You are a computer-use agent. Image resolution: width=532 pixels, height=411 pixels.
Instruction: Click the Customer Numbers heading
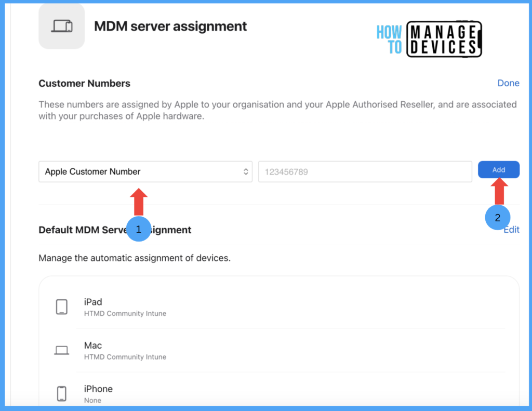click(85, 84)
